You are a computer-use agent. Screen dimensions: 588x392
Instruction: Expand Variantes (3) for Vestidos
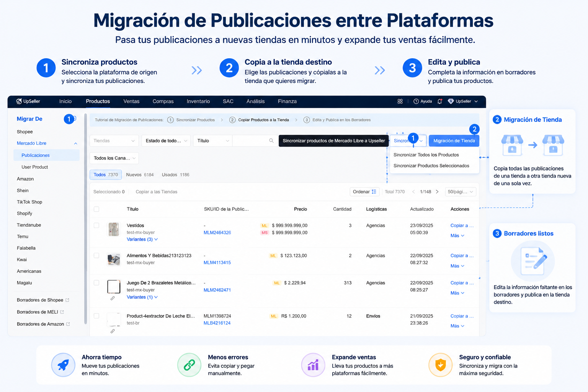coord(142,239)
